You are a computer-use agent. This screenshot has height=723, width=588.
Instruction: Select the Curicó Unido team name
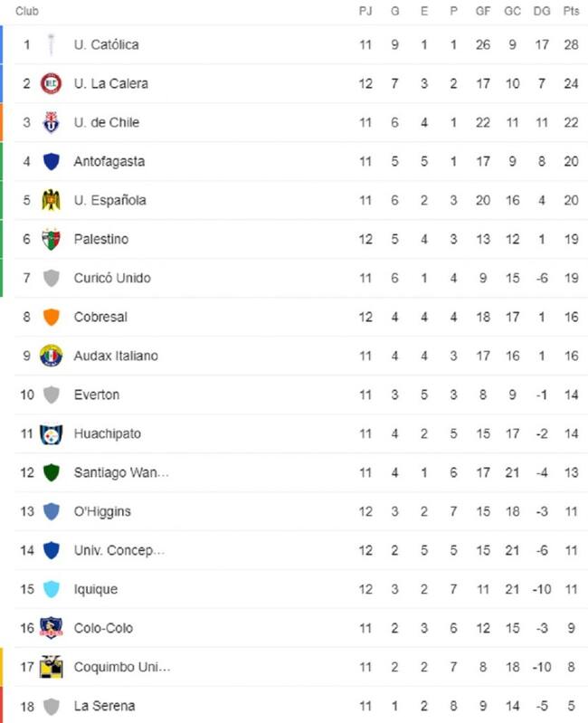pyautogui.click(x=112, y=278)
